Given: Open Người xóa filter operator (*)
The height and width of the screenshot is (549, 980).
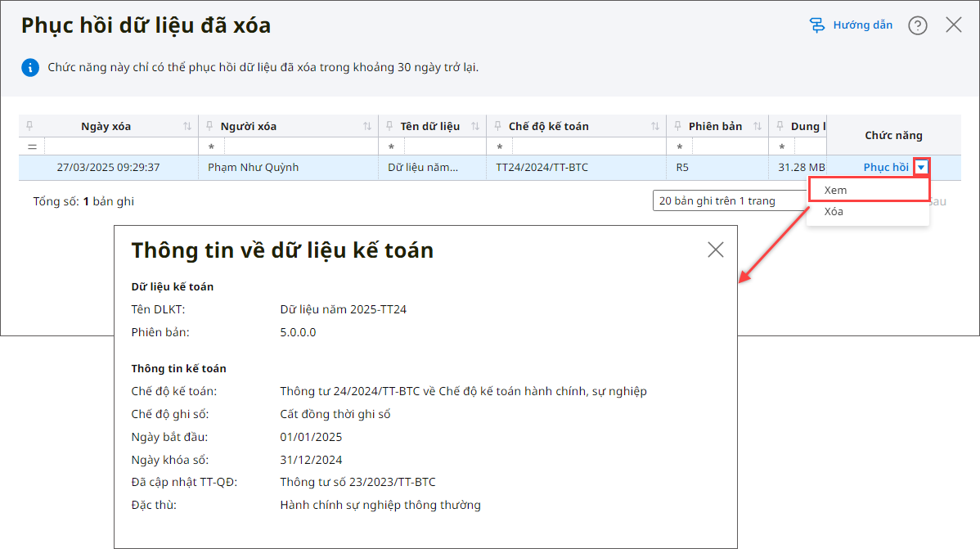Looking at the screenshot, I should [x=212, y=147].
